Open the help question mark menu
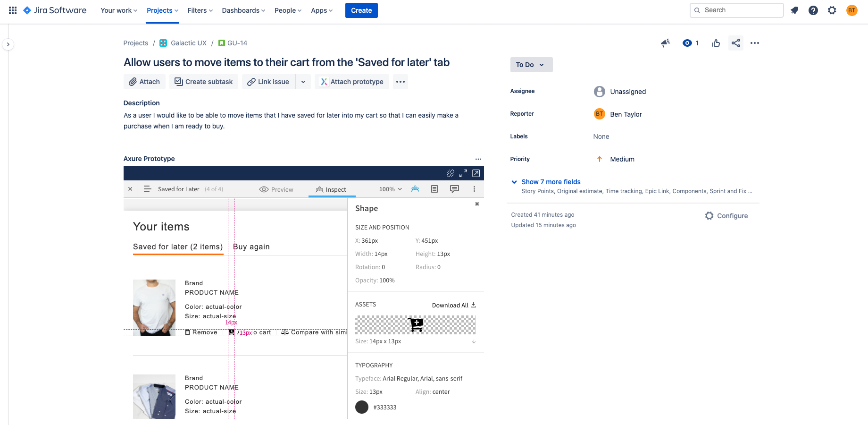The height and width of the screenshot is (425, 868). coord(813,10)
